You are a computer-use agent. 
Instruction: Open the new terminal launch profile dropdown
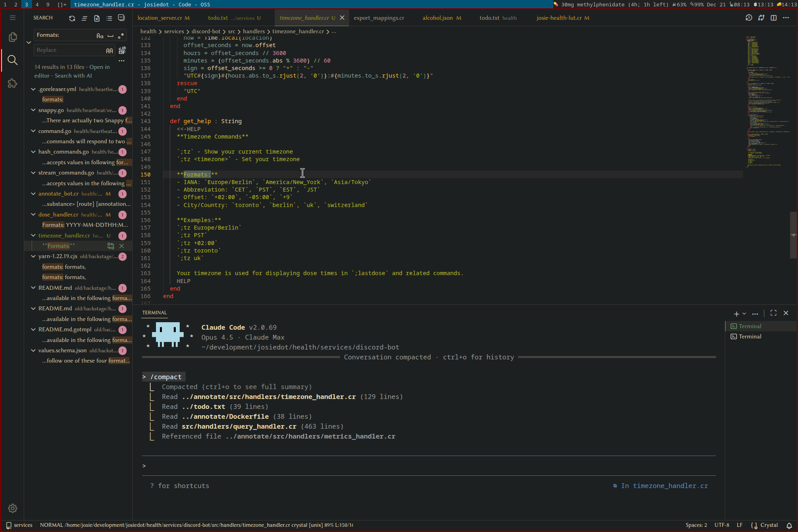point(744,313)
